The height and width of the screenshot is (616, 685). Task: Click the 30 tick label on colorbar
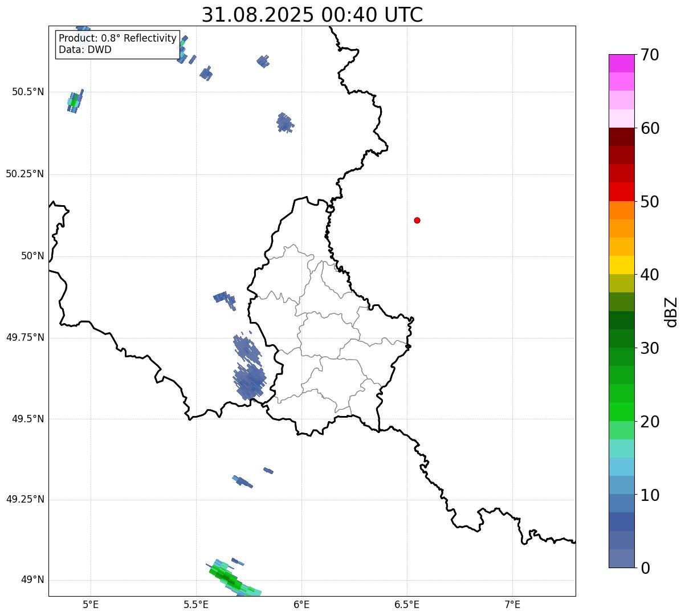(x=650, y=348)
